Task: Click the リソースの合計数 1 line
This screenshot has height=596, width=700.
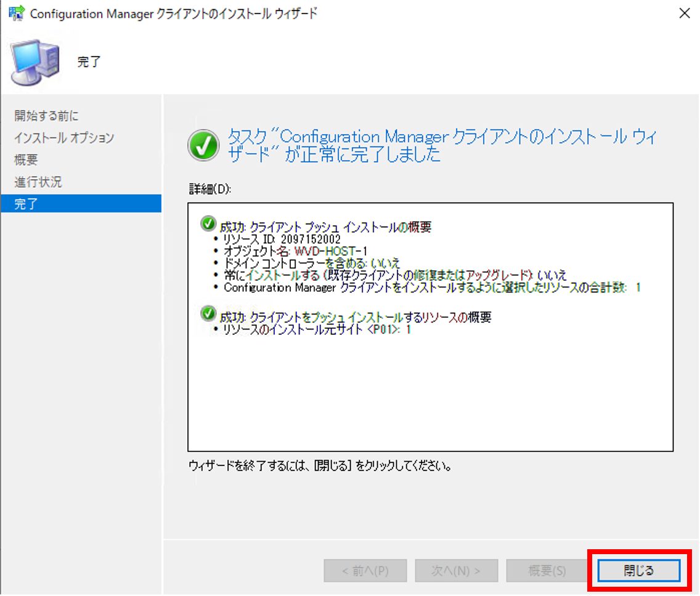Action: tap(432, 288)
